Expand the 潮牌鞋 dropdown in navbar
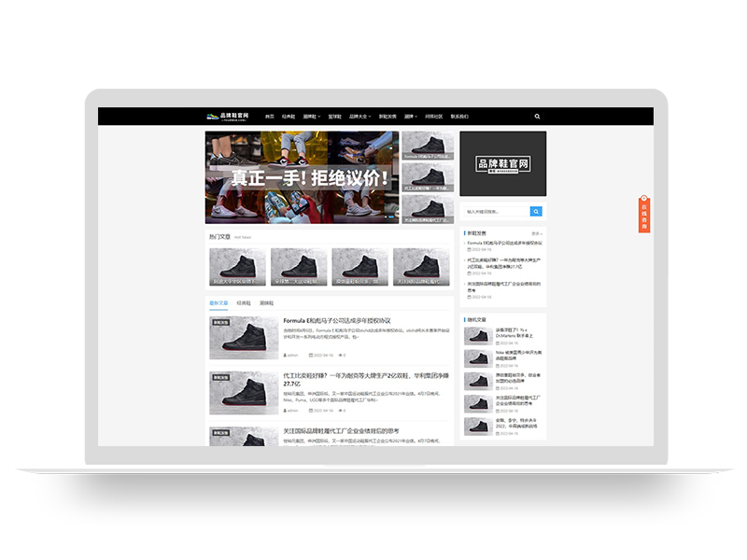 (311, 117)
